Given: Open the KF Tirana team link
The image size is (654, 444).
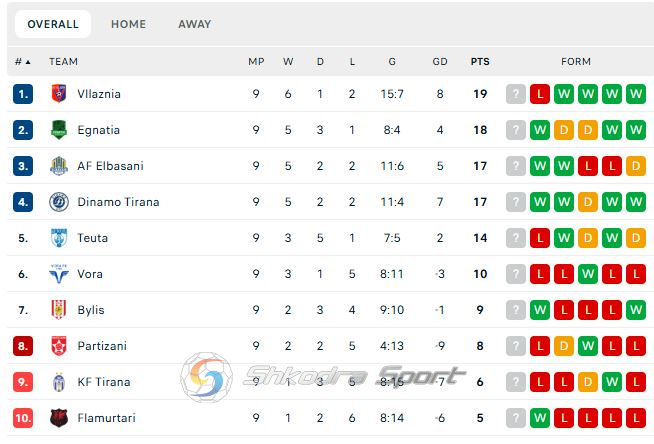Looking at the screenshot, I should pyautogui.click(x=104, y=382).
